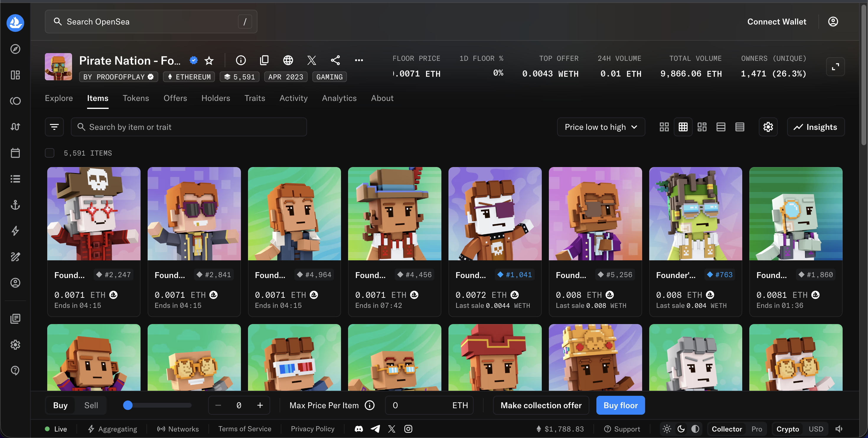
Task: Open the filter panel icon
Action: tap(54, 127)
